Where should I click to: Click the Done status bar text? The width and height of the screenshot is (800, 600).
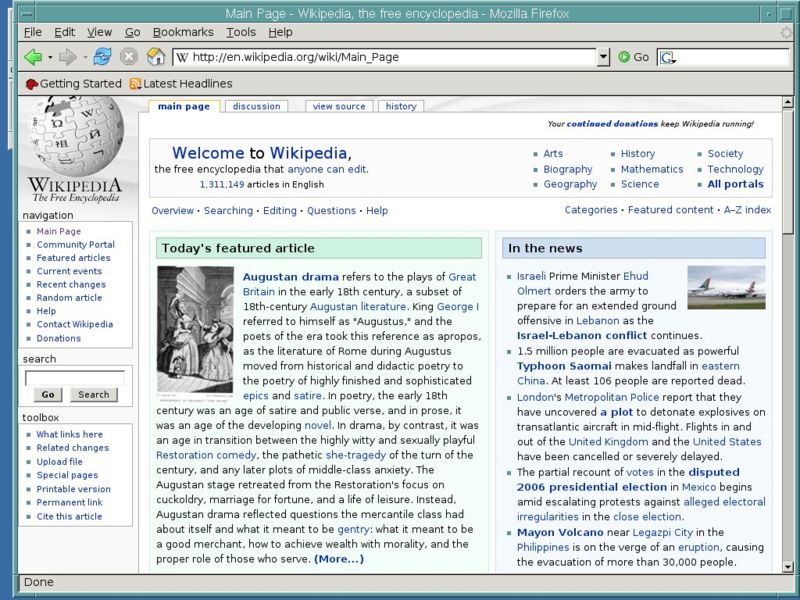[x=39, y=582]
